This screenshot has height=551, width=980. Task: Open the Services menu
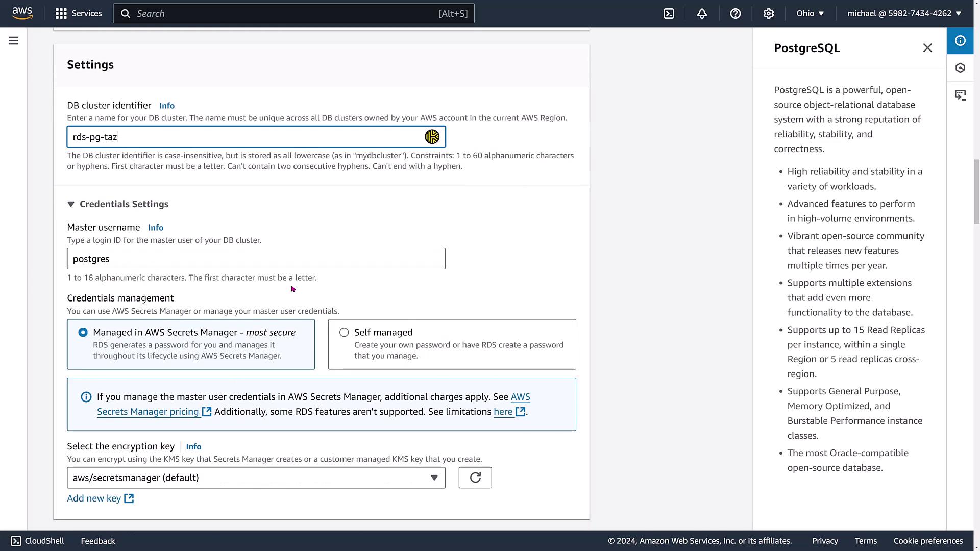[x=79, y=14]
